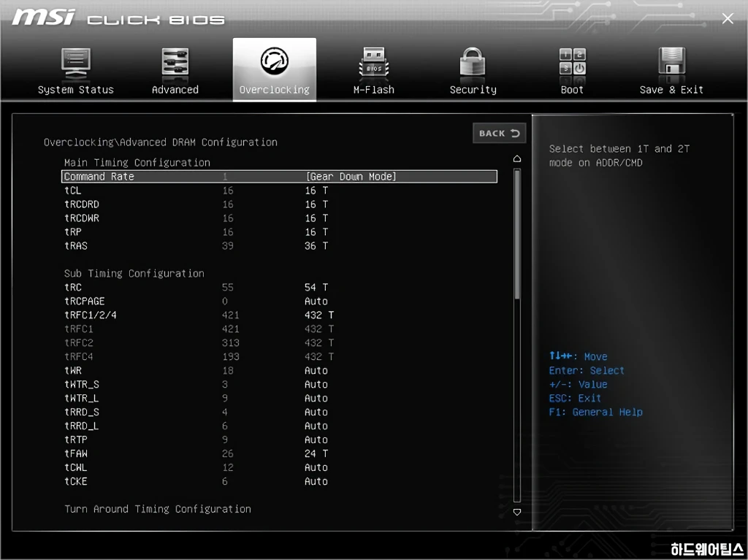Viewport: 748px width, 560px height.
Task: Select the tRCDWR timing row
Action: pos(279,218)
